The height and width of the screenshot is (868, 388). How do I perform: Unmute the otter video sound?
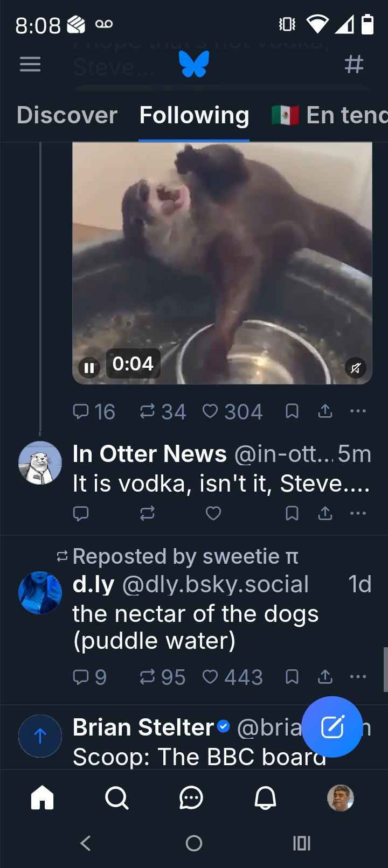356,368
